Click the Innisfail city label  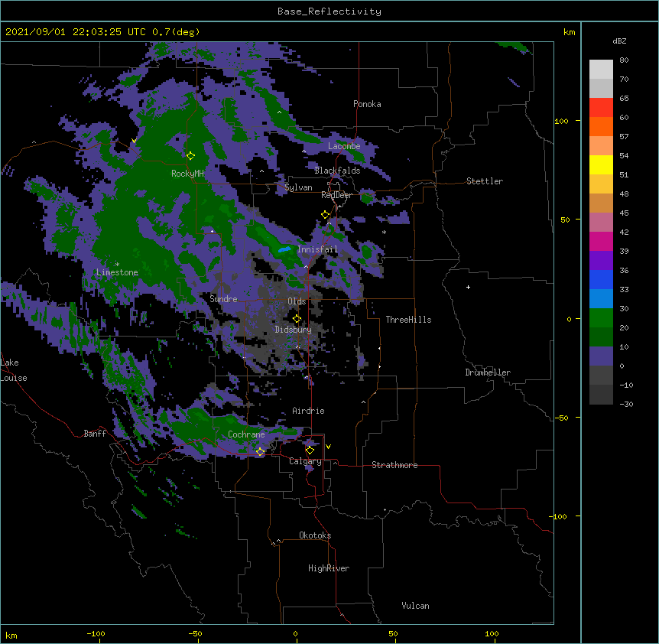[x=317, y=249]
